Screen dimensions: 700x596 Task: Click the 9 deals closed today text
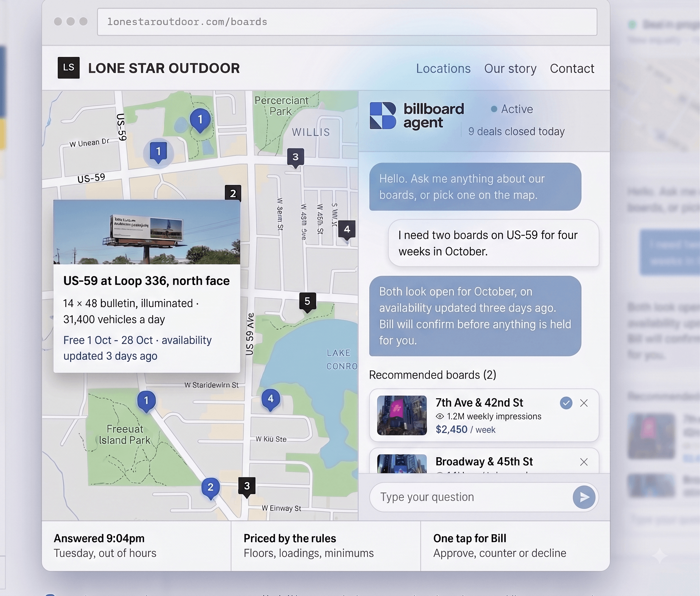[516, 131]
